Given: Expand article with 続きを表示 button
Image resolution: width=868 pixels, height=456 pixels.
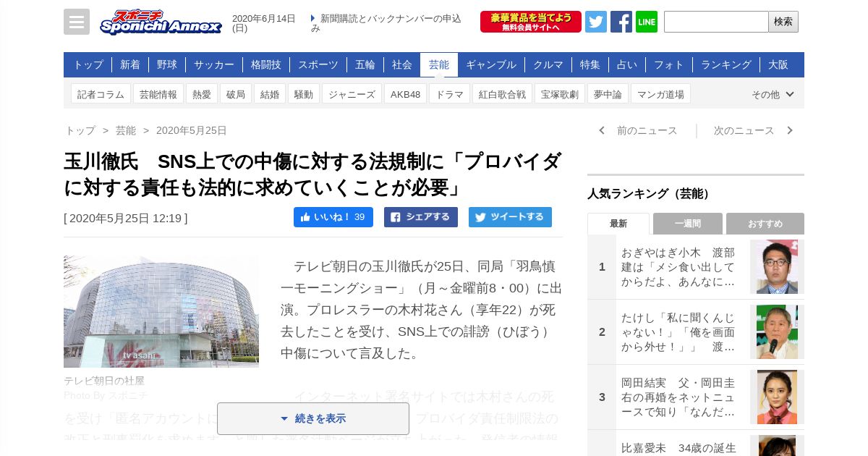Looking at the screenshot, I should [313, 418].
